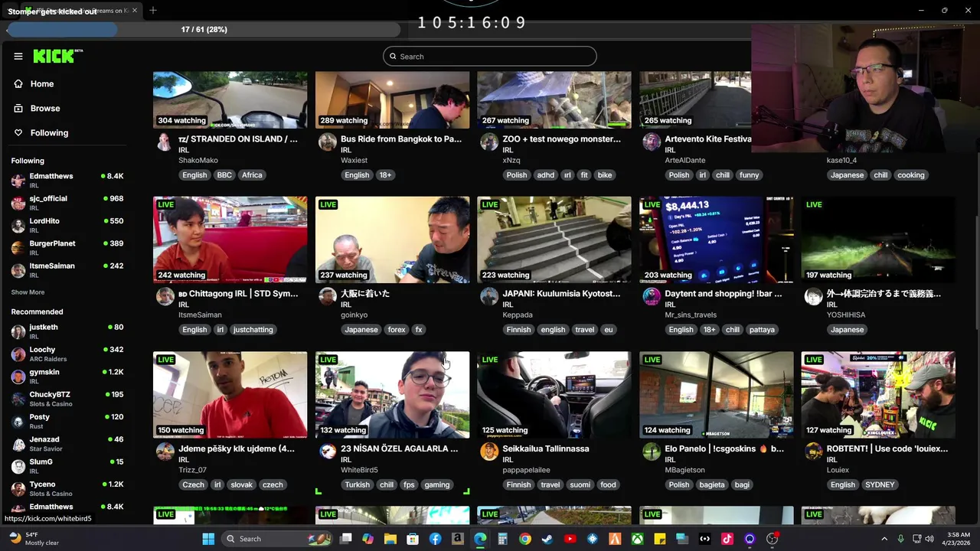This screenshot has height=551, width=980.
Task: Click YOSHIHISA channel avatar
Action: [x=813, y=296]
